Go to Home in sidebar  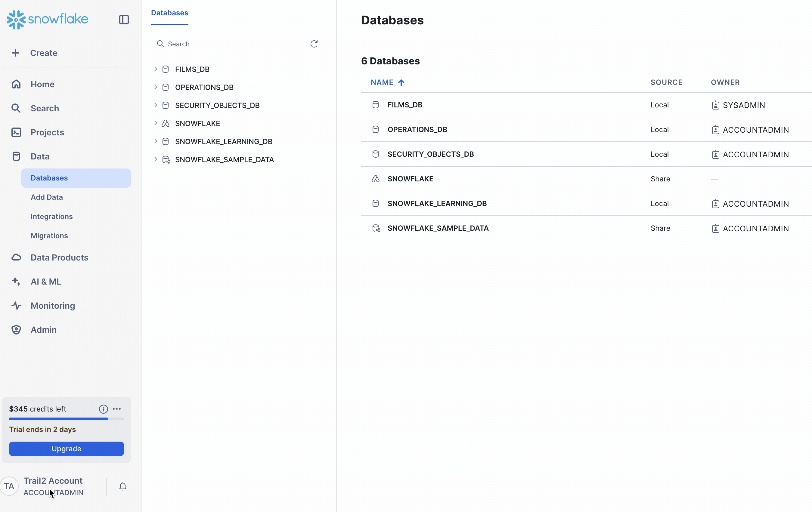42,84
